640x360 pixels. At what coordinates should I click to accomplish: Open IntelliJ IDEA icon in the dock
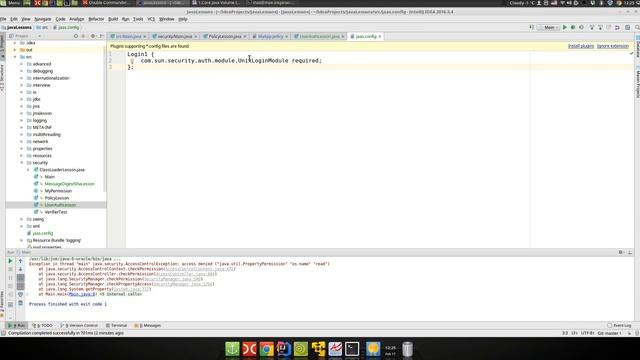[283, 349]
